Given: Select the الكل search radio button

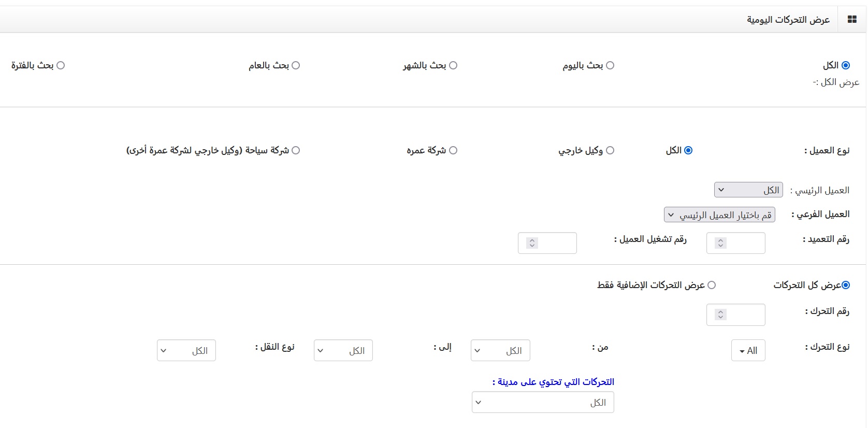Looking at the screenshot, I should coord(846,65).
